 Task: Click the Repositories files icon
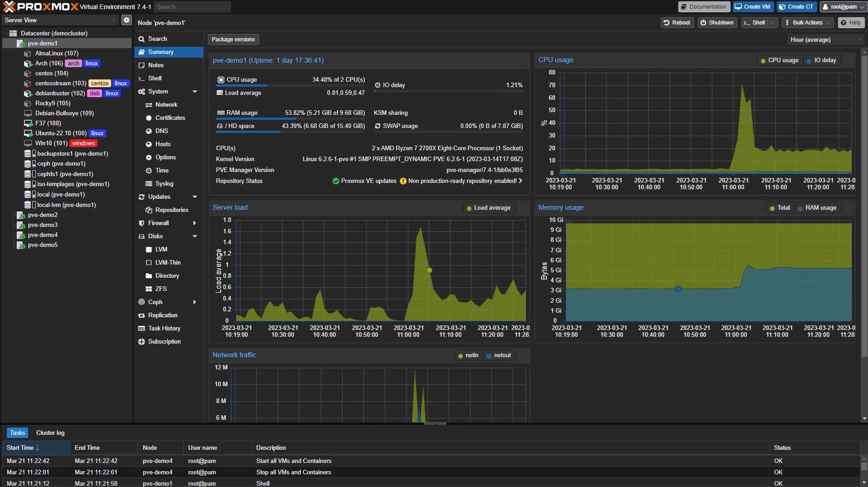[149, 210]
